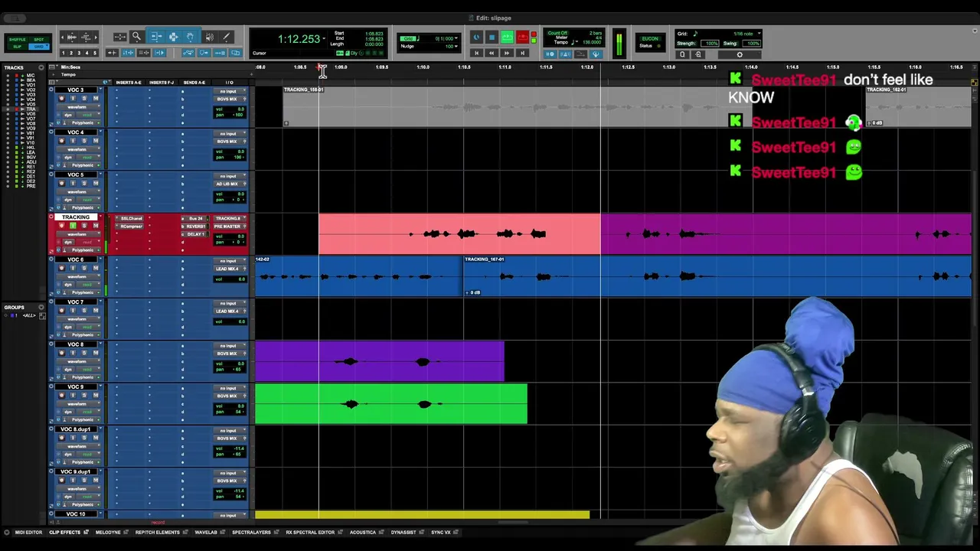This screenshot has width=980, height=551.
Task: Click the Fast Forward transport button
Action: [507, 53]
